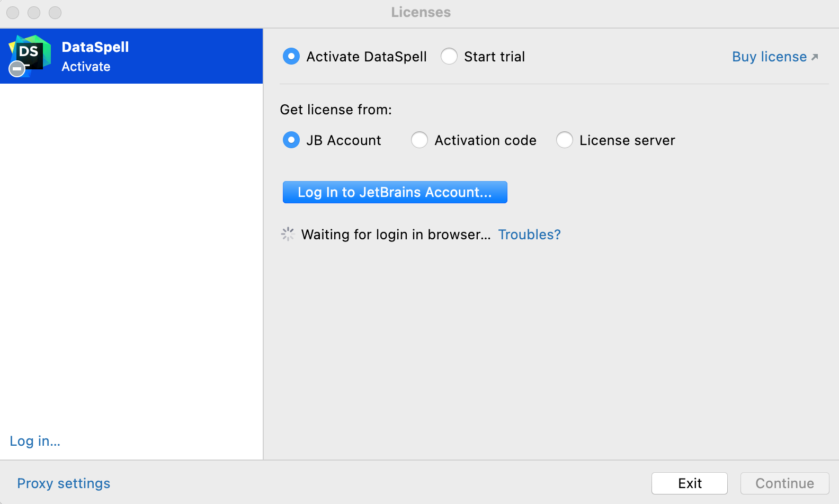Click the minus status badge on the DataSpell logo
The height and width of the screenshot is (504, 839).
pyautogui.click(x=17, y=69)
